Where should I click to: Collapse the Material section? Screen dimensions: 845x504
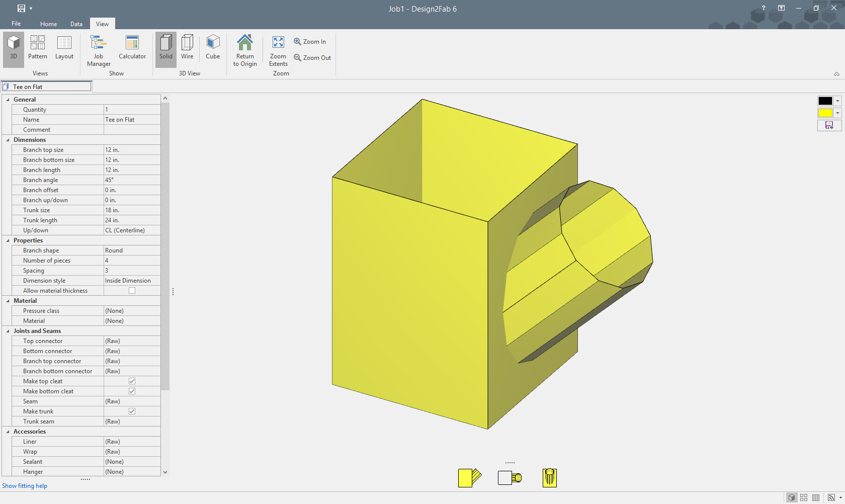pos(8,301)
